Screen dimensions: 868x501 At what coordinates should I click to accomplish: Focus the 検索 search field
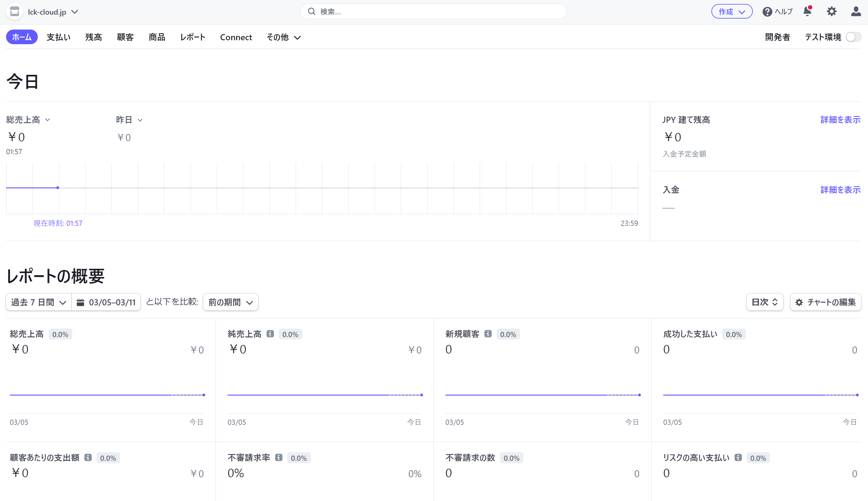433,11
